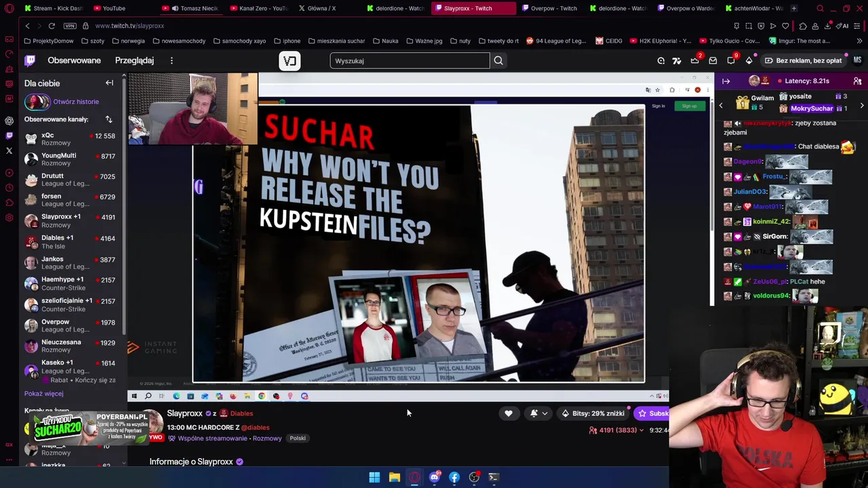
Task: Open Bits purchase diamond icon in top bar
Action: (x=749, y=60)
